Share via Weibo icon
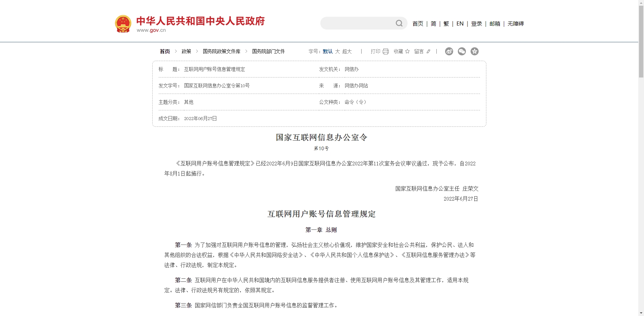The width and height of the screenshot is (644, 316). pos(449,51)
